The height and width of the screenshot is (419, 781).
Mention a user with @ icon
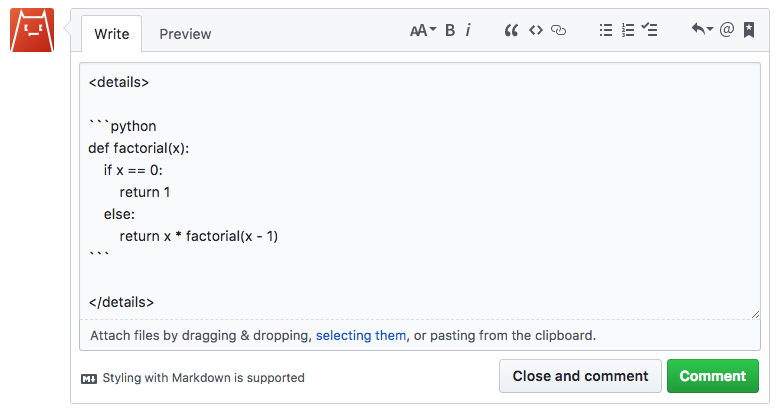(727, 30)
